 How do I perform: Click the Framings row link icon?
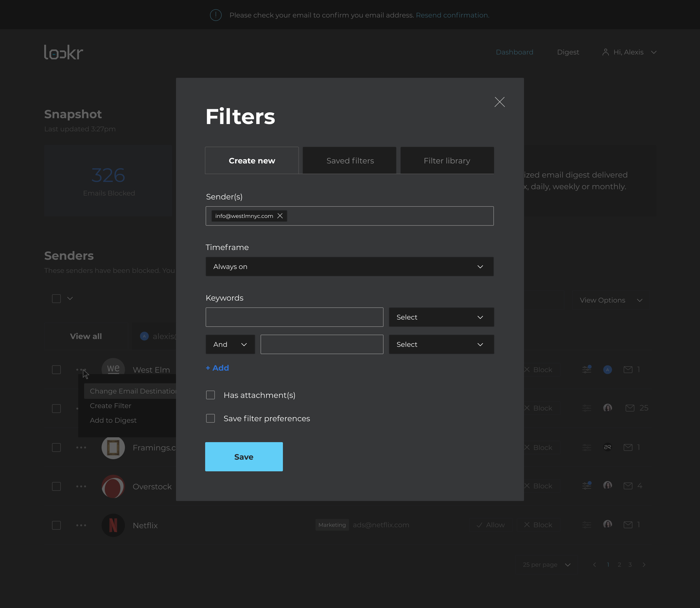click(x=607, y=447)
